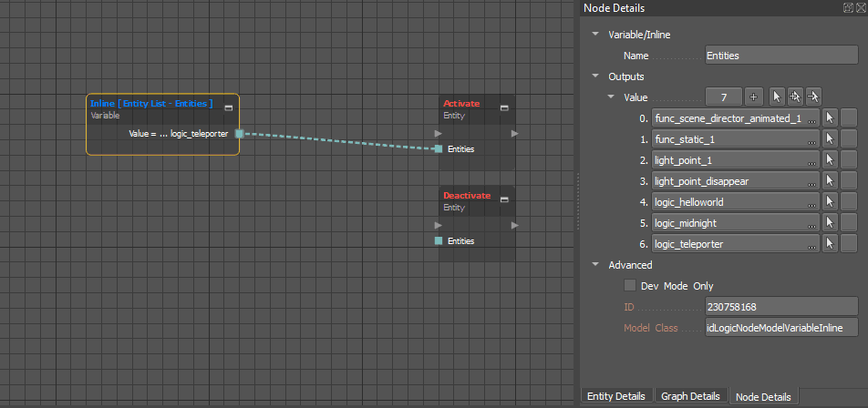The image size is (868, 408).
Task: Collapse the Inline Entity List node
Action: [x=229, y=107]
